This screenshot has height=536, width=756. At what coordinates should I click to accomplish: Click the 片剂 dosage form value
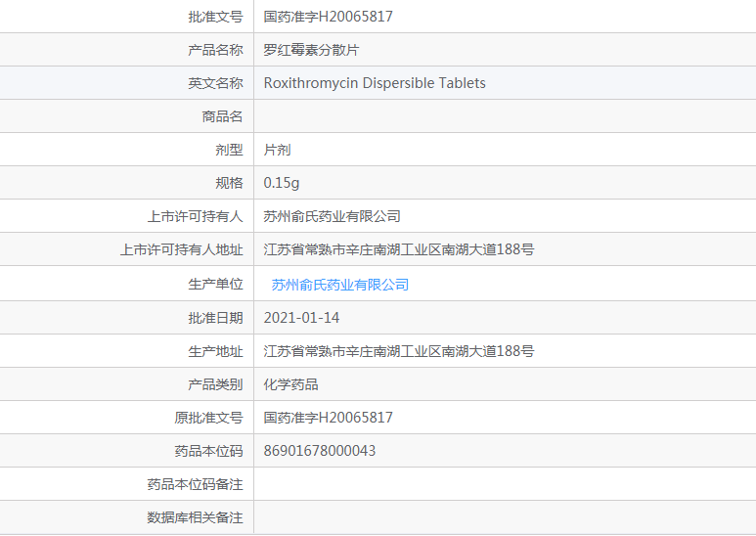[x=277, y=150]
